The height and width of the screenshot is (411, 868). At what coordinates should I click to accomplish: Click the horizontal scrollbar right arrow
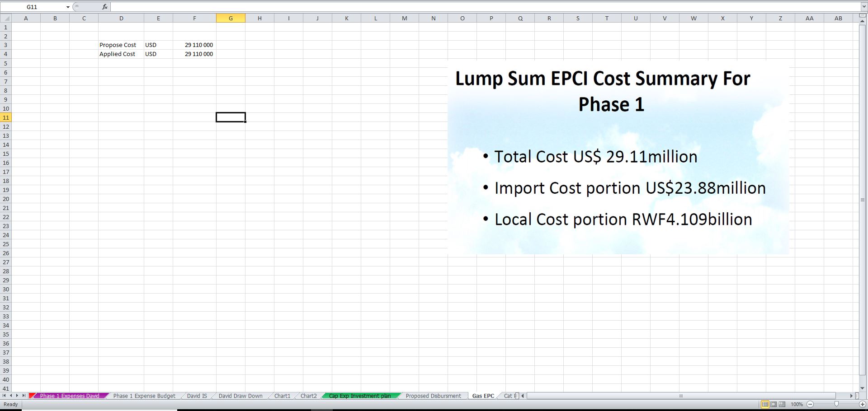tap(851, 396)
